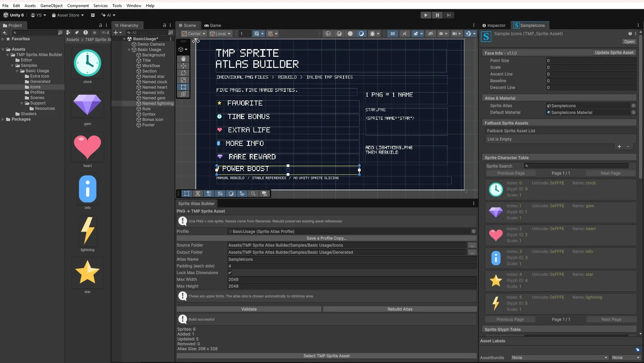Click Save a Profile Copy button

pos(326,238)
